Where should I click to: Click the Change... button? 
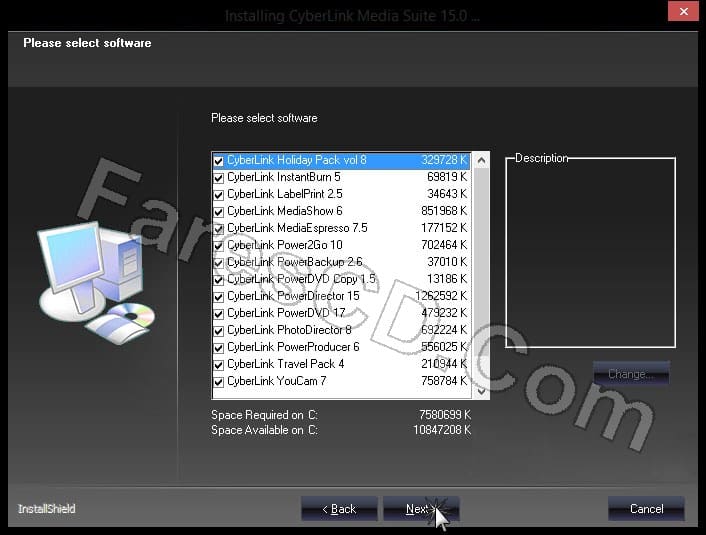(631, 374)
